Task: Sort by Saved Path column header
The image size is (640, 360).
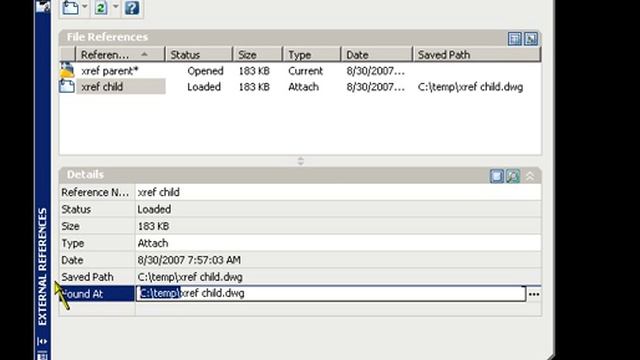Action: [477, 55]
